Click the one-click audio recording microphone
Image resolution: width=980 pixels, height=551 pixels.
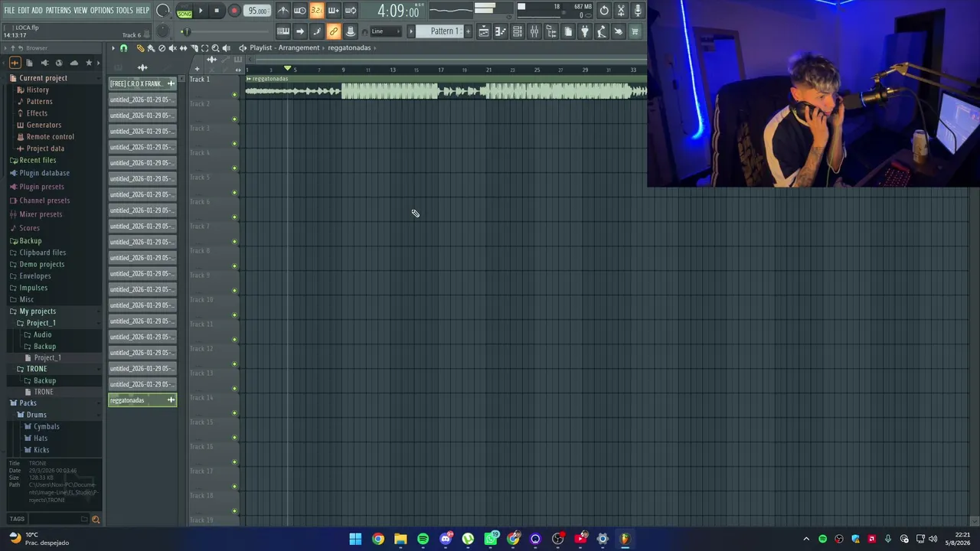point(638,11)
